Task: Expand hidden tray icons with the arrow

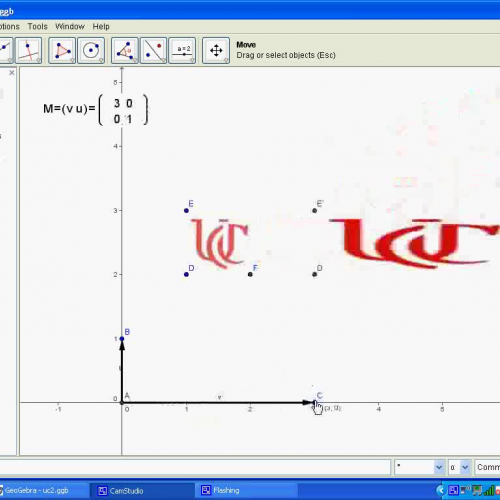Action: (x=441, y=490)
